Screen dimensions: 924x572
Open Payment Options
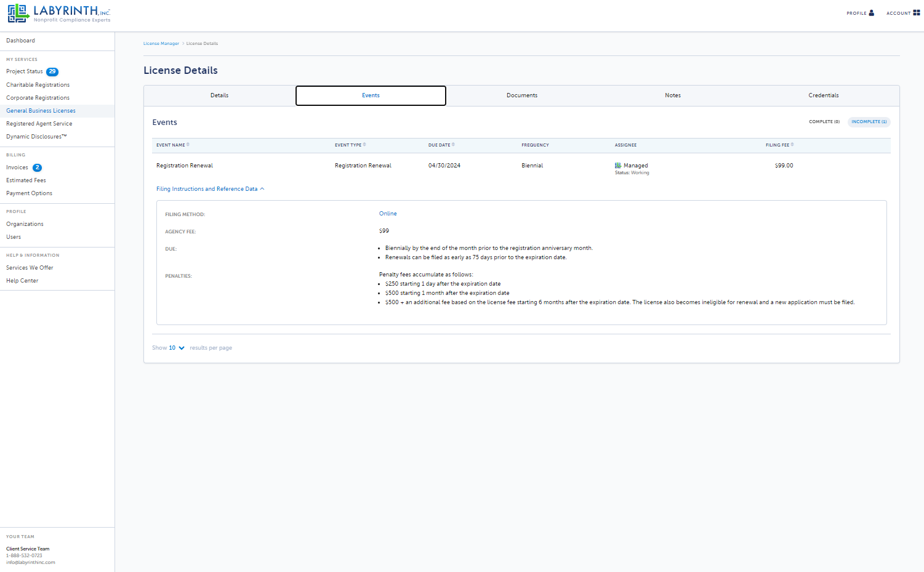tap(30, 193)
